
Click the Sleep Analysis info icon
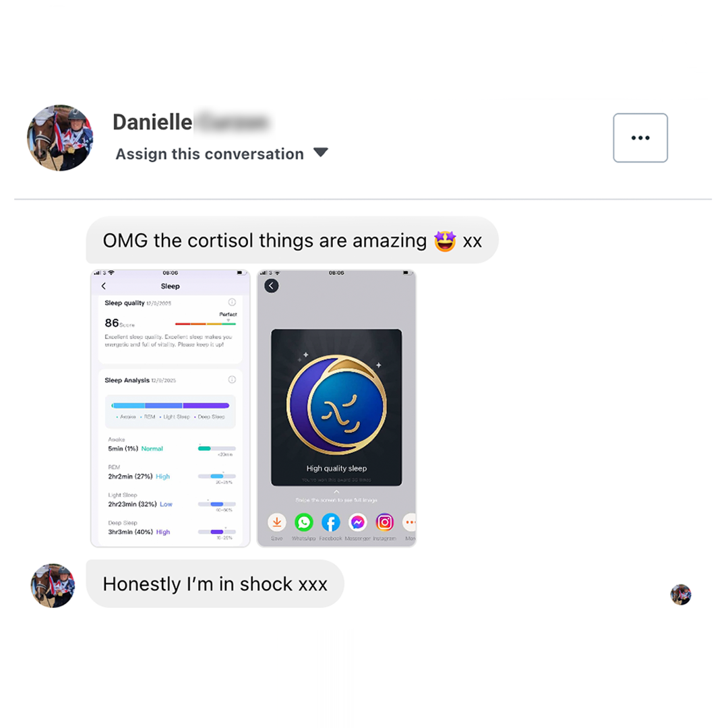[x=232, y=380]
